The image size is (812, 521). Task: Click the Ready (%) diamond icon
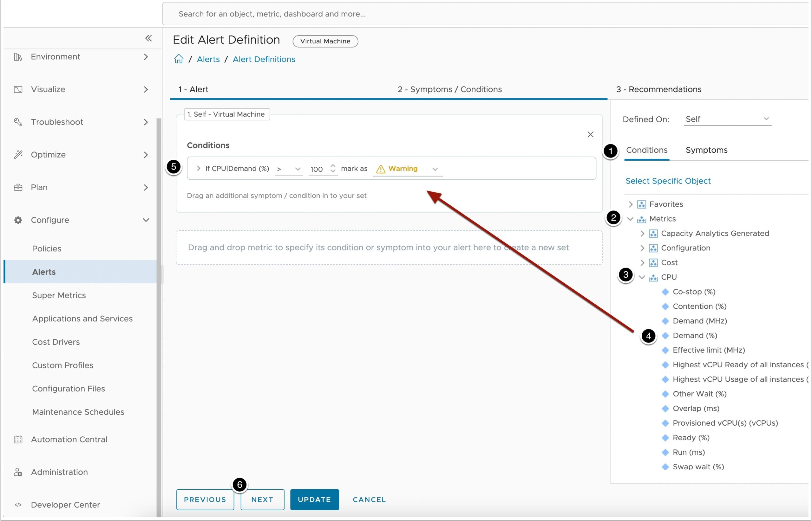tap(665, 437)
